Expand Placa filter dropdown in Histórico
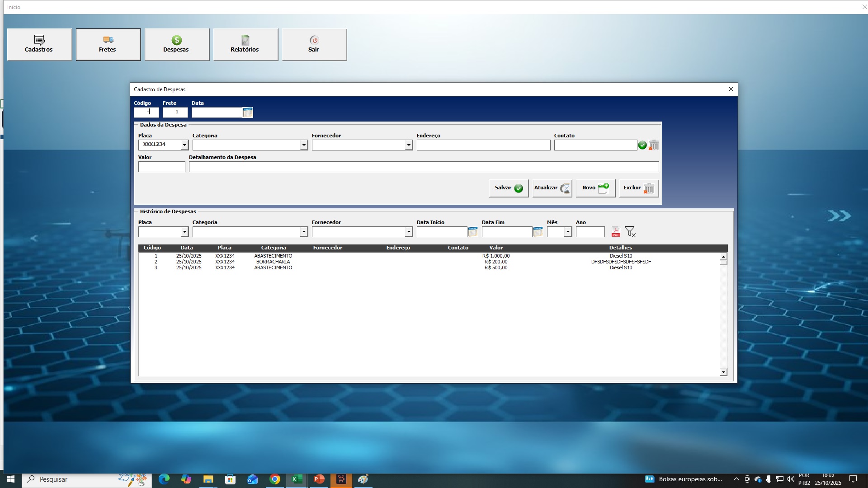 184,232
